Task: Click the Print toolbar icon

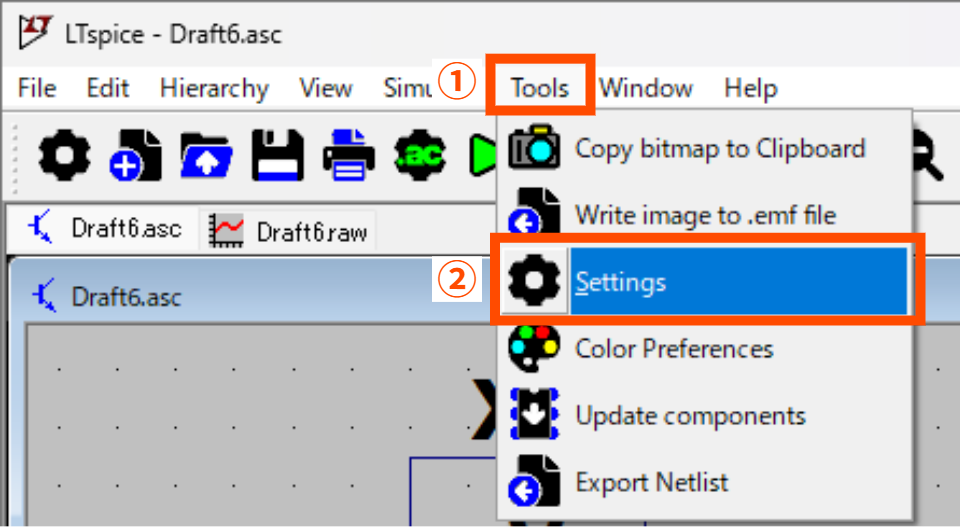Action: click(x=348, y=155)
